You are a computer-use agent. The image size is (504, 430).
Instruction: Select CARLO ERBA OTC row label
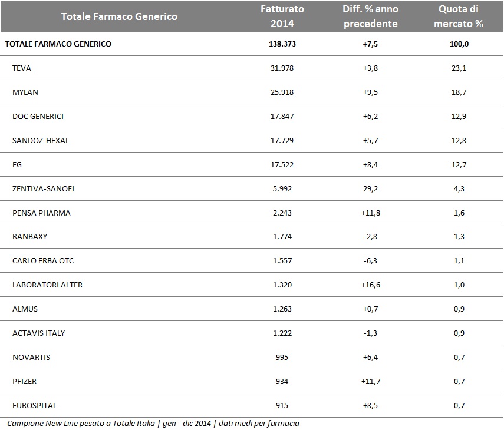point(43,261)
